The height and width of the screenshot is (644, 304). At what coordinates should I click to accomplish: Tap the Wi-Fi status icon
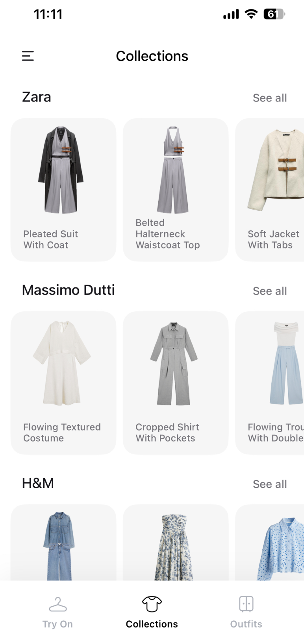(x=251, y=14)
